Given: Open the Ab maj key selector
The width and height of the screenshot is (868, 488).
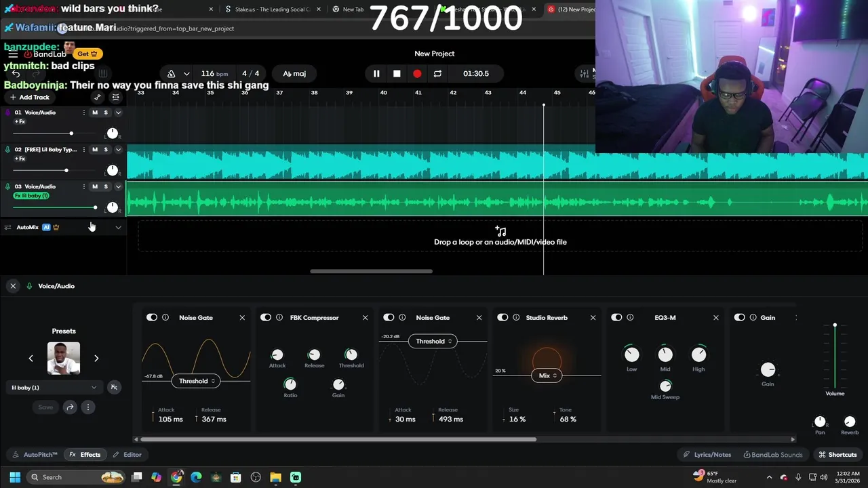Looking at the screenshot, I should 294,73.
